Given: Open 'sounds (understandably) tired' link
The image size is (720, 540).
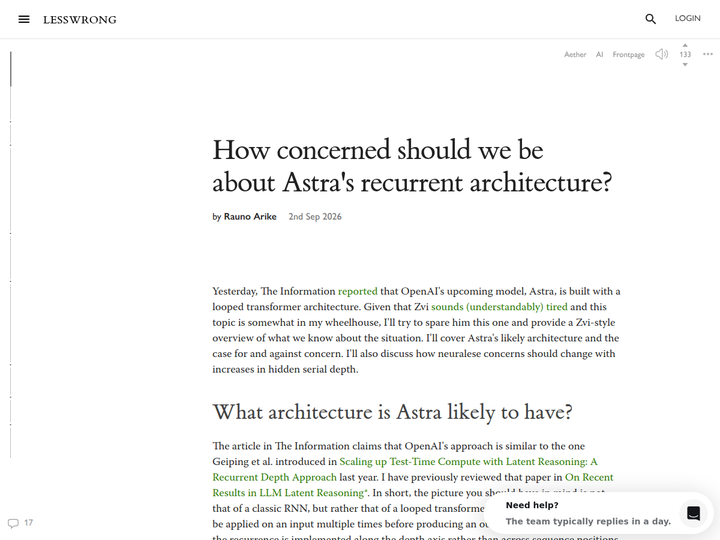Looking at the screenshot, I should point(499,307).
